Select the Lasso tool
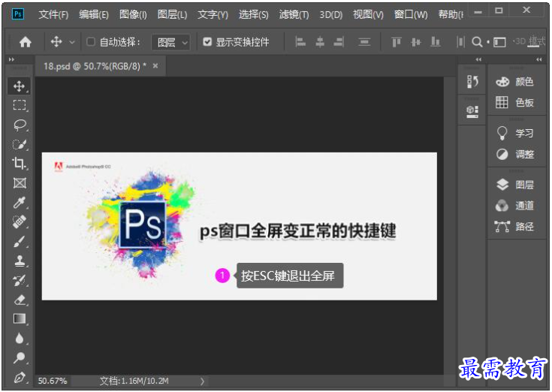552x392 pixels. click(x=20, y=125)
